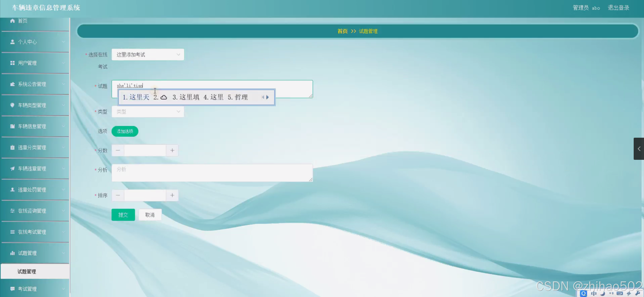Click the grid icon beside 用户管理
Image resolution: width=644 pixels, height=297 pixels.
12,63
